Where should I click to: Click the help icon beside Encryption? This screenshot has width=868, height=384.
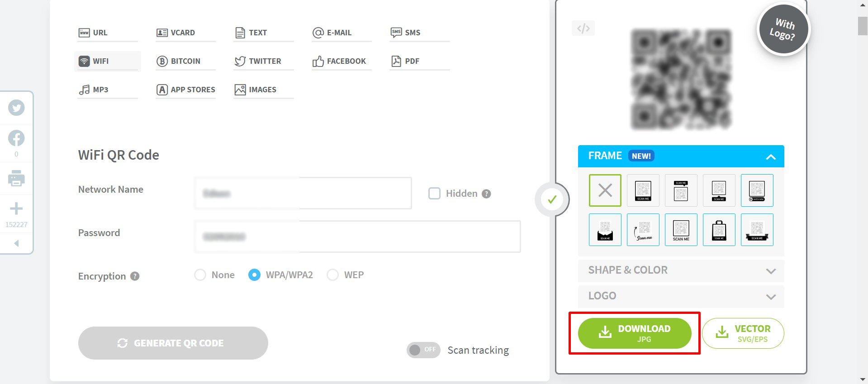pyautogui.click(x=135, y=276)
